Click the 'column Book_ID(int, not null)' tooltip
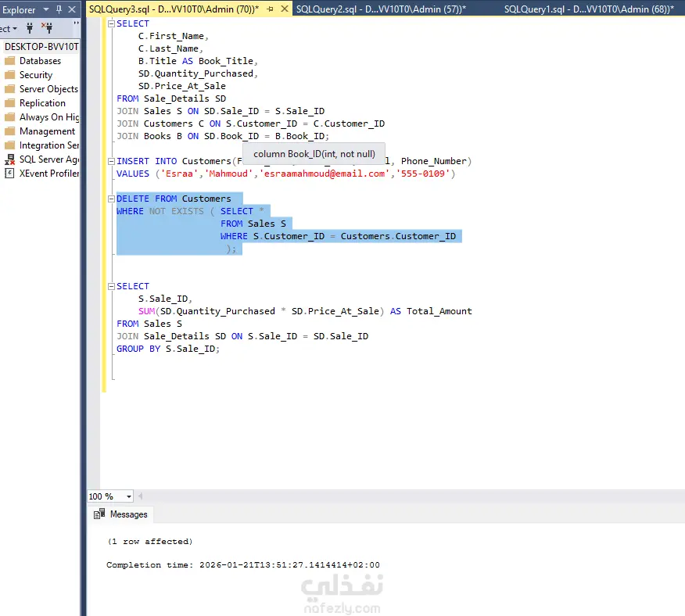 [314, 154]
